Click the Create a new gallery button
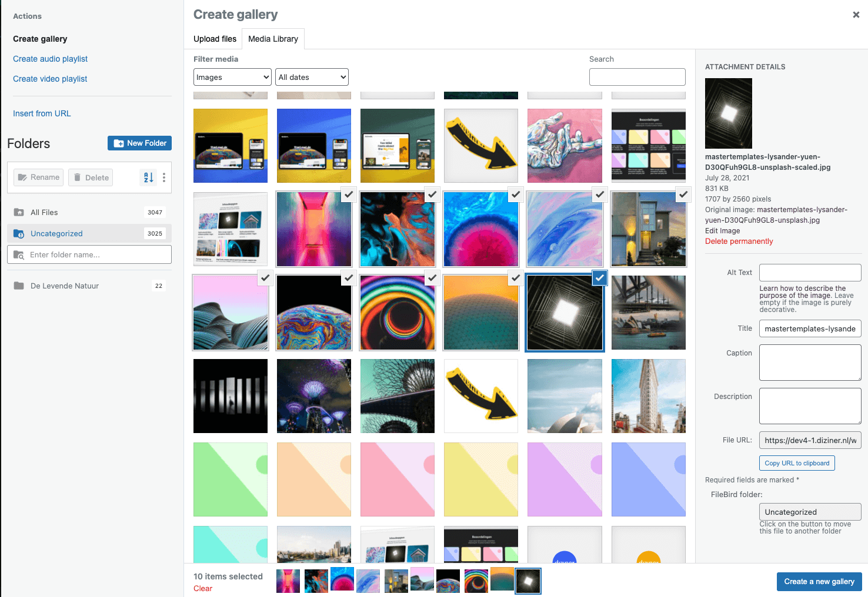Screen dimensions: 868x597 pyautogui.click(x=819, y=581)
